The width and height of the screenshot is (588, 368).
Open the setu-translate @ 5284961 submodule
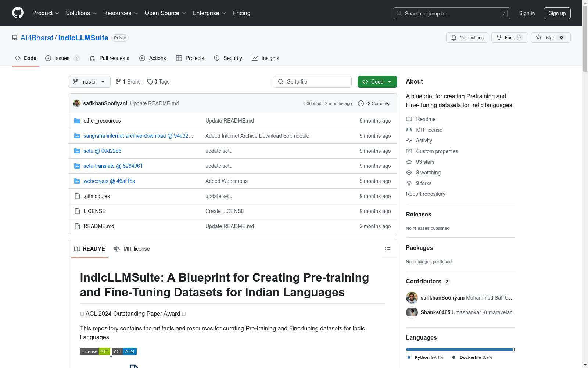pyautogui.click(x=113, y=166)
